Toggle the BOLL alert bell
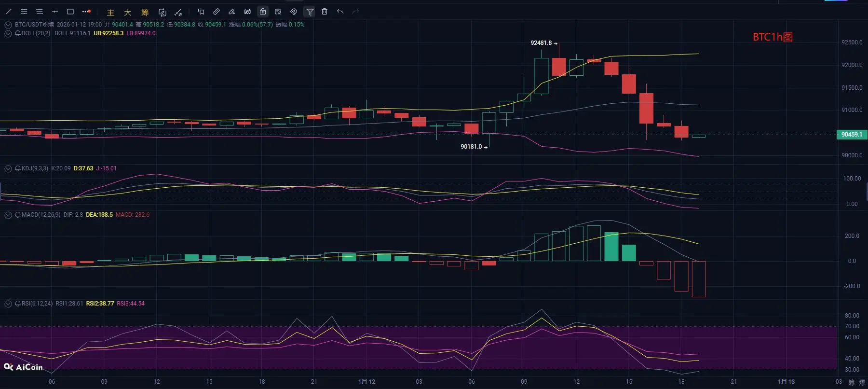This screenshot has width=868, height=389. [x=18, y=34]
